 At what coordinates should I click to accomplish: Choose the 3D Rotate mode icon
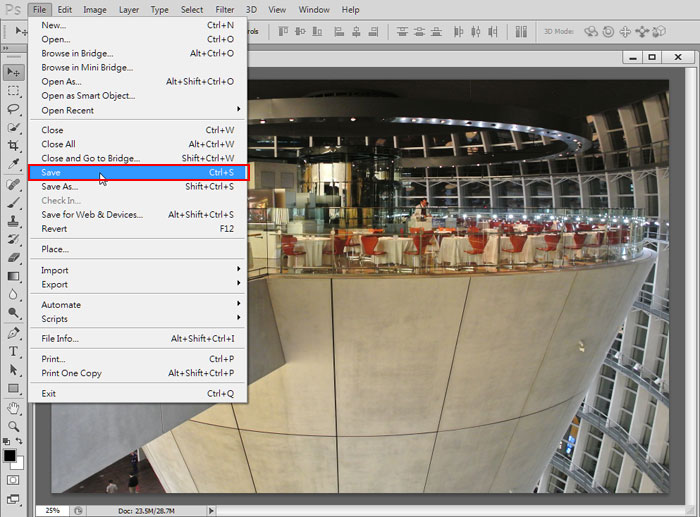click(x=591, y=31)
